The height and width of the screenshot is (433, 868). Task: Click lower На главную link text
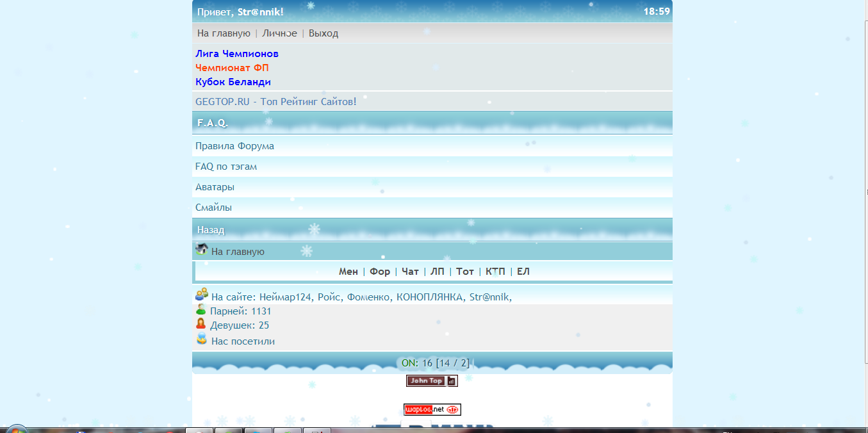click(x=238, y=252)
